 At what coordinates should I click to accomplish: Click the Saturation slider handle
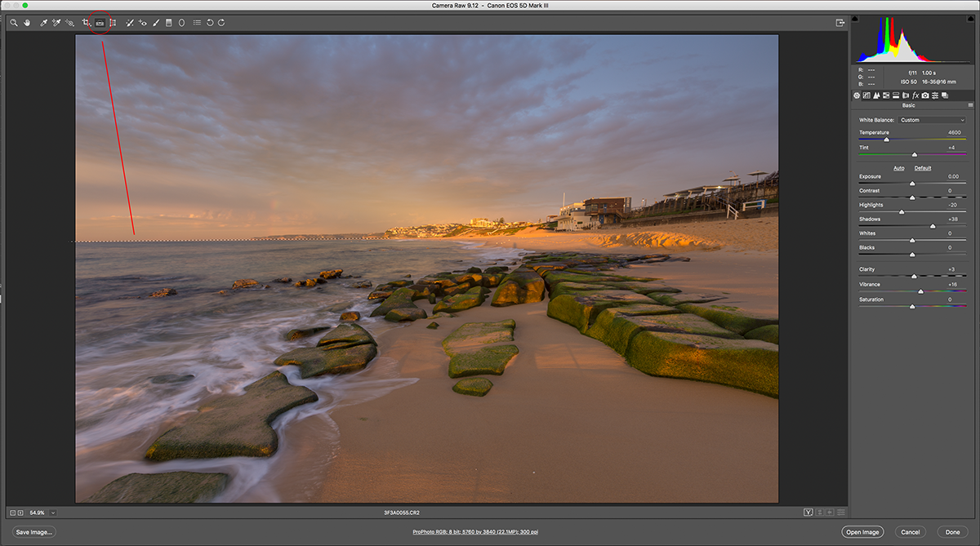coord(912,306)
